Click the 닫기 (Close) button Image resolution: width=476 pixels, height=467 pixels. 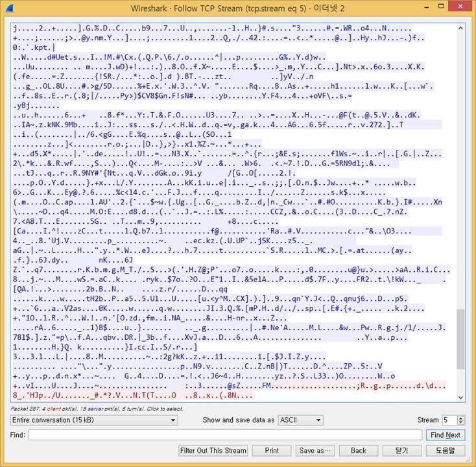point(401,450)
